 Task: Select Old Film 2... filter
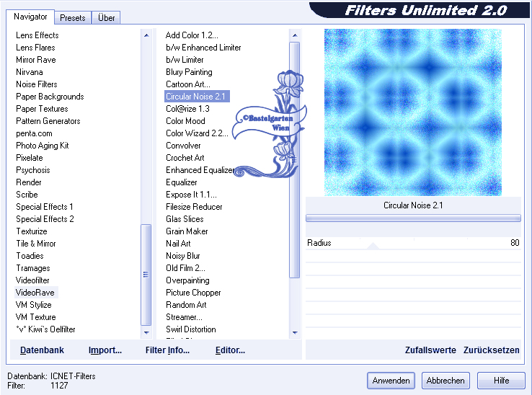click(x=185, y=268)
